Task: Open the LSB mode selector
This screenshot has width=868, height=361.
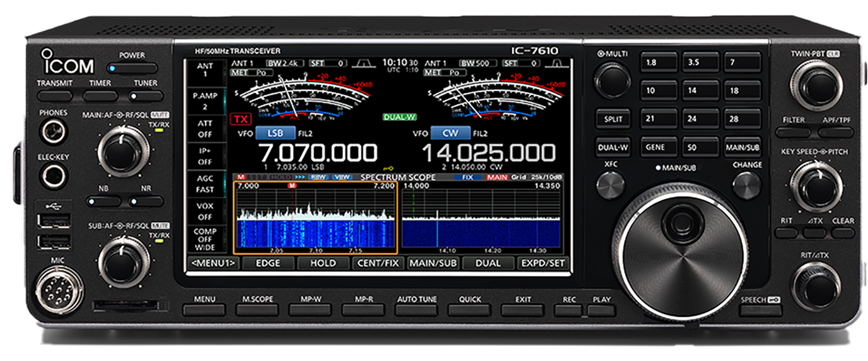Action: pyautogui.click(x=275, y=133)
